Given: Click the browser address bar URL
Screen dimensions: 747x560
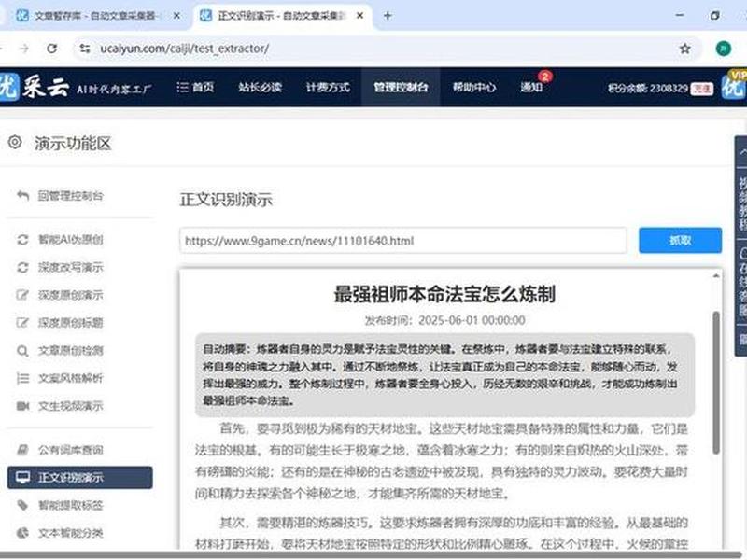Looking at the screenshot, I should 184,49.
